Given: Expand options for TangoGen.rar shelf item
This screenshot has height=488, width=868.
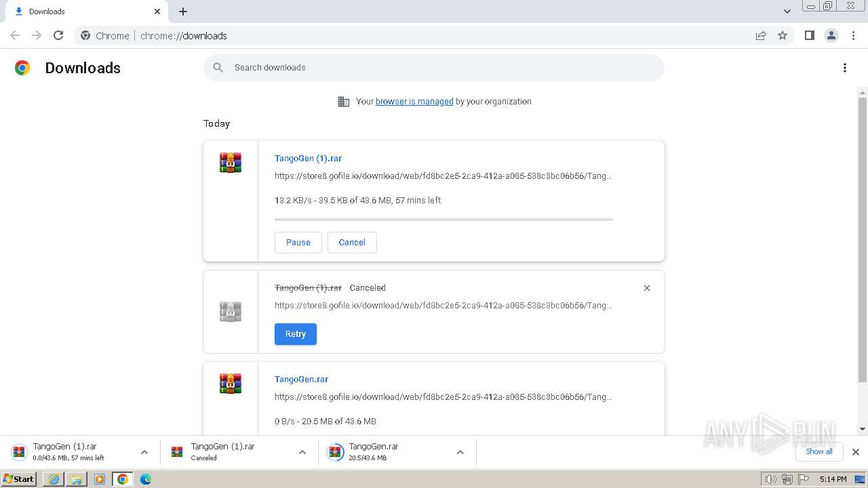Looking at the screenshot, I should [460, 452].
